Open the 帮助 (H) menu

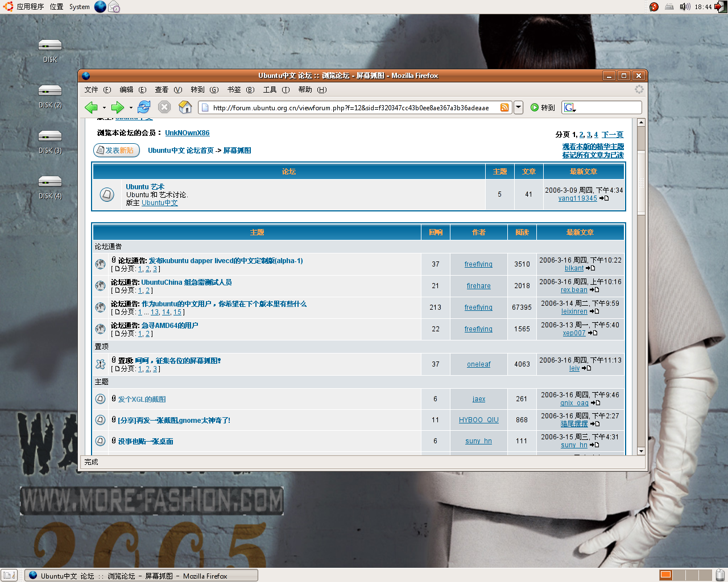click(x=312, y=90)
